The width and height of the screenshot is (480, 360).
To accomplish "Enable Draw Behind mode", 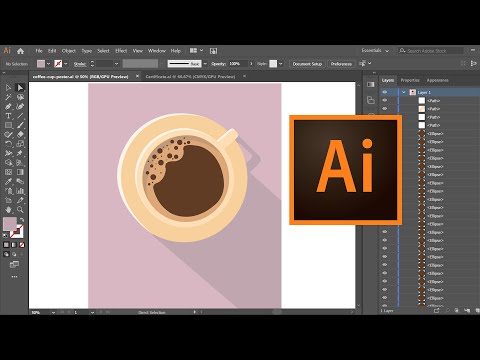I will click(14, 254).
